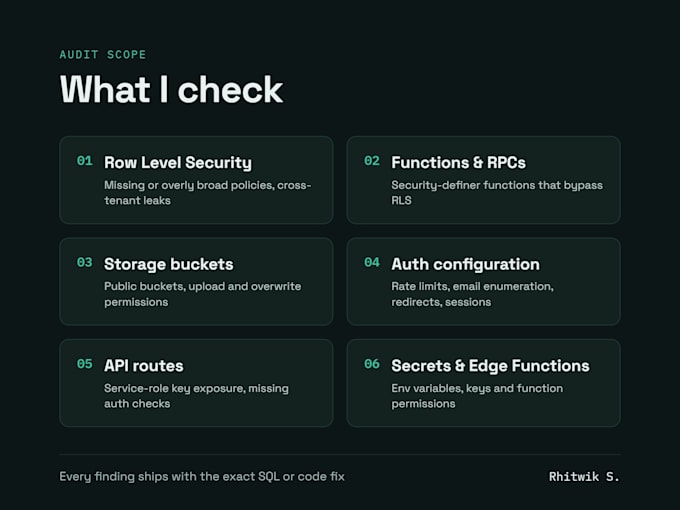Click the 01 number label
680x510 pixels.
pos(85,161)
